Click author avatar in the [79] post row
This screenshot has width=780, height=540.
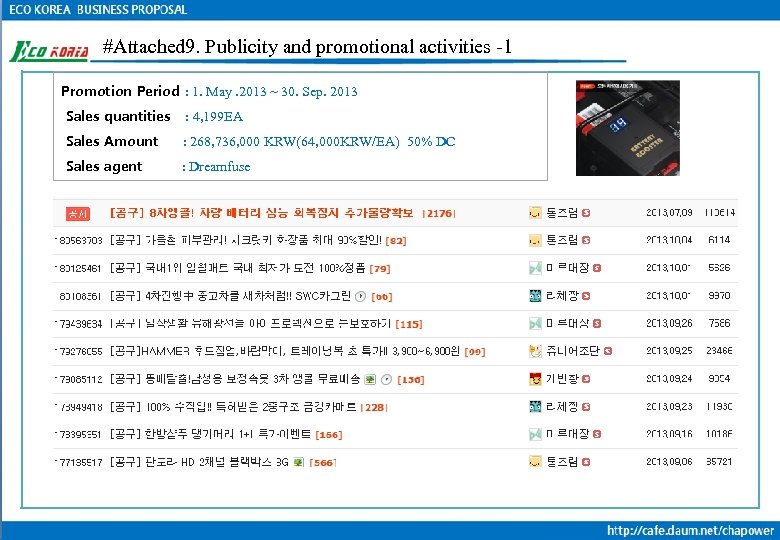(x=535, y=269)
